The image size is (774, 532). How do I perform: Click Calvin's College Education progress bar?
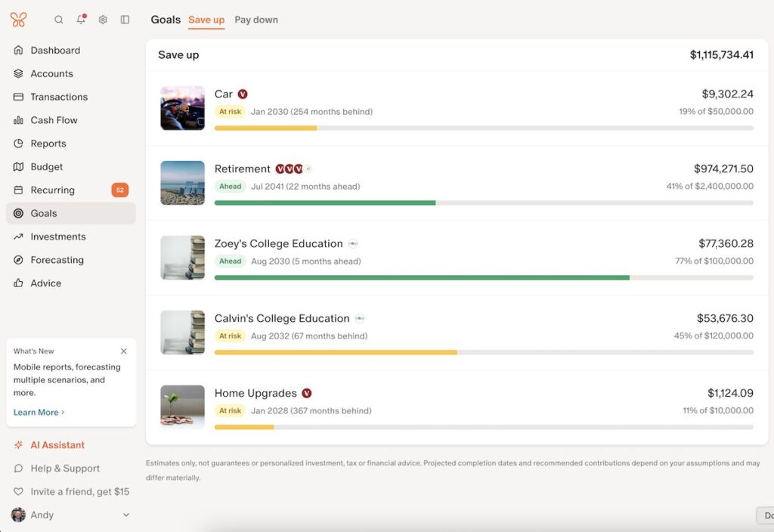pyautogui.click(x=484, y=352)
